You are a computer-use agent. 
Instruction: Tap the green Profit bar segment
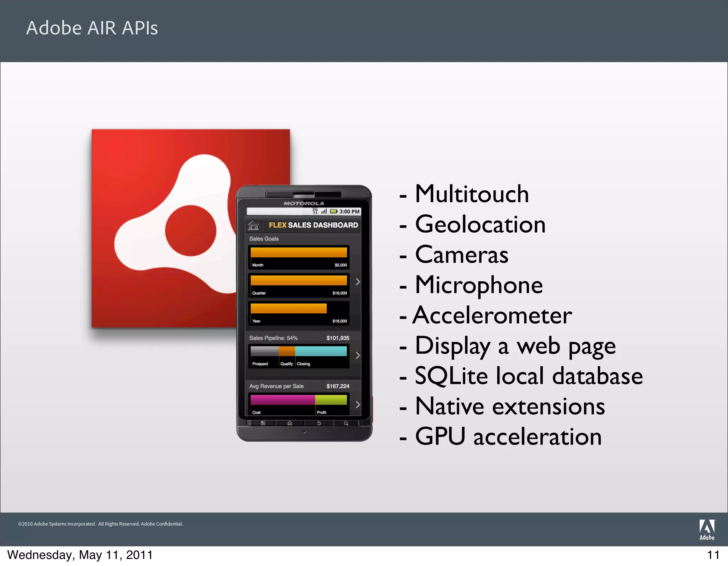point(331,400)
